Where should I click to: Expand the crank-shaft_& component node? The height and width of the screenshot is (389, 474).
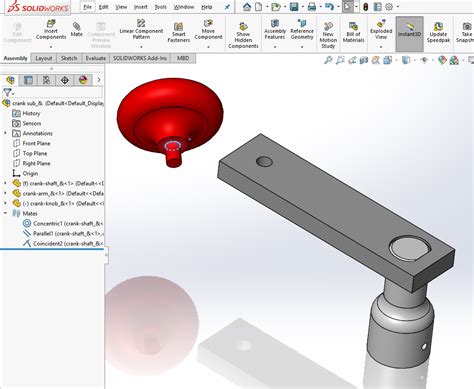tap(5, 183)
